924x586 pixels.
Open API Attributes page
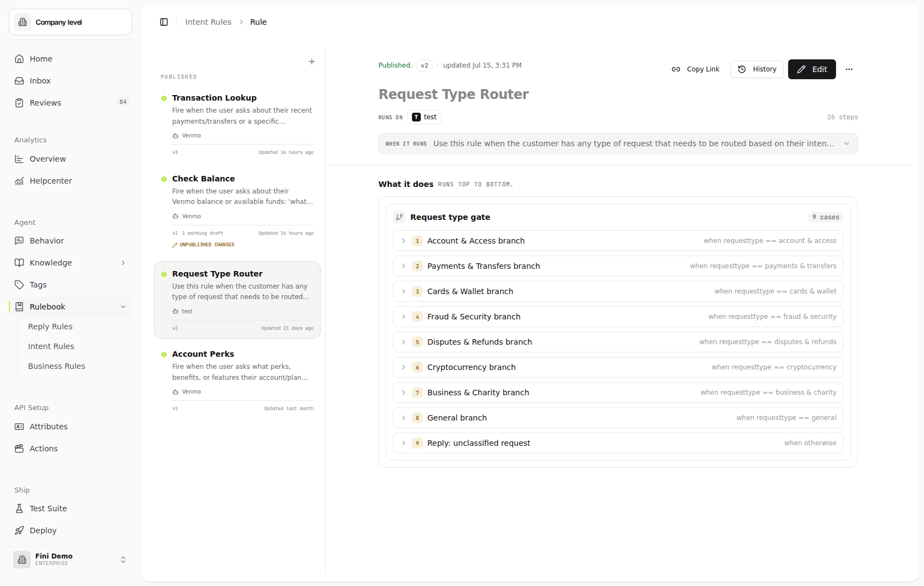click(70, 427)
